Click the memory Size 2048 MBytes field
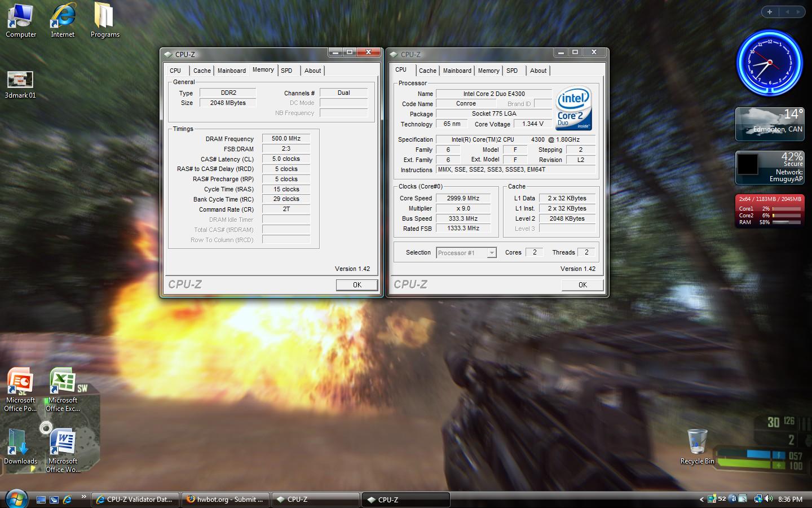 [228, 103]
